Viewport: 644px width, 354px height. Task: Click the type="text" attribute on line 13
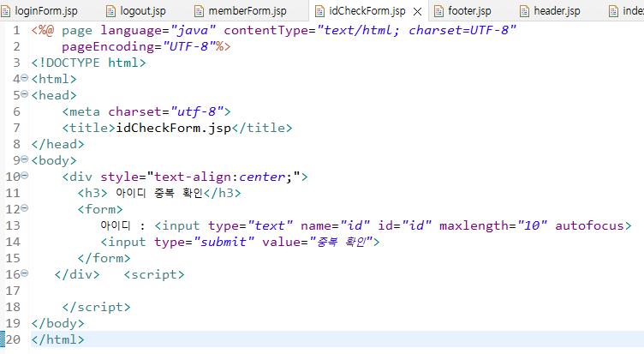[x=251, y=225]
